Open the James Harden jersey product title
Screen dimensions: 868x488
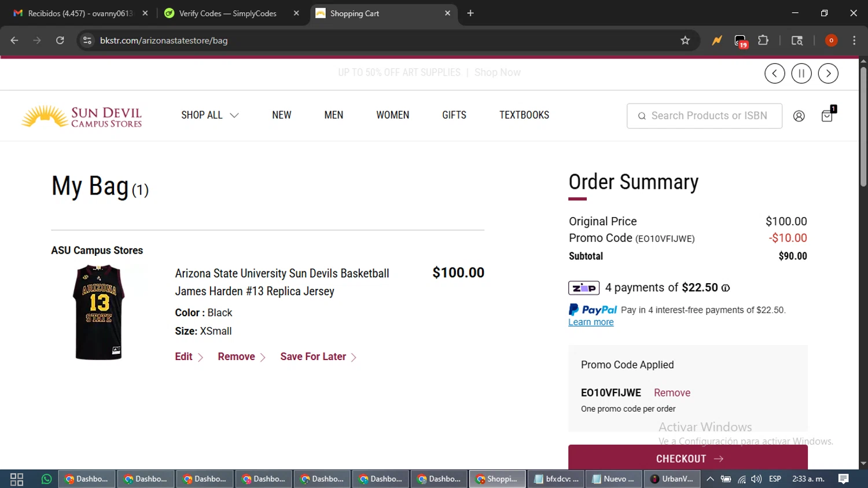(282, 282)
